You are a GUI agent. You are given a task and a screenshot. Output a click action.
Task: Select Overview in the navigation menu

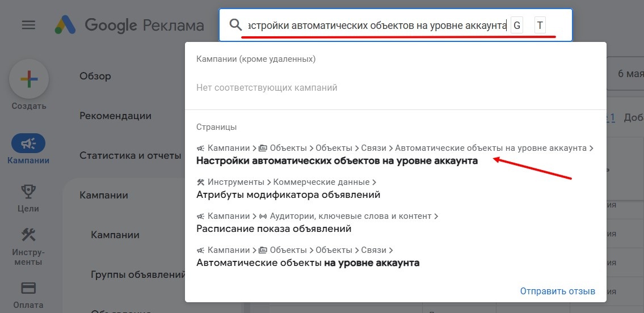tap(95, 76)
